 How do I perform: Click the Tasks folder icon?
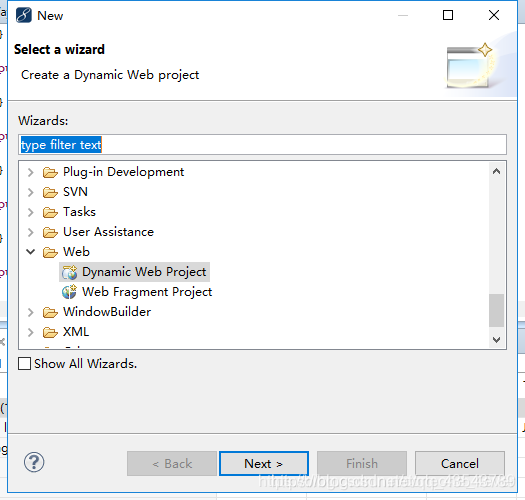[50, 212]
